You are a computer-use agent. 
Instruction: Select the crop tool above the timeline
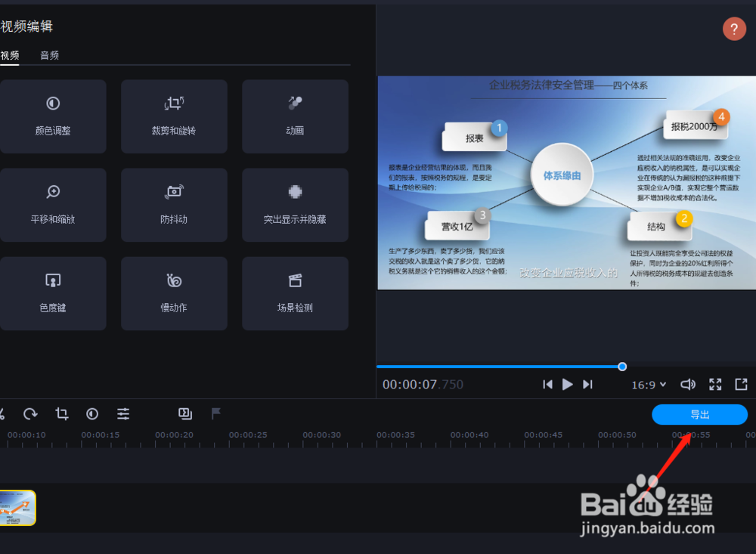[61, 413]
